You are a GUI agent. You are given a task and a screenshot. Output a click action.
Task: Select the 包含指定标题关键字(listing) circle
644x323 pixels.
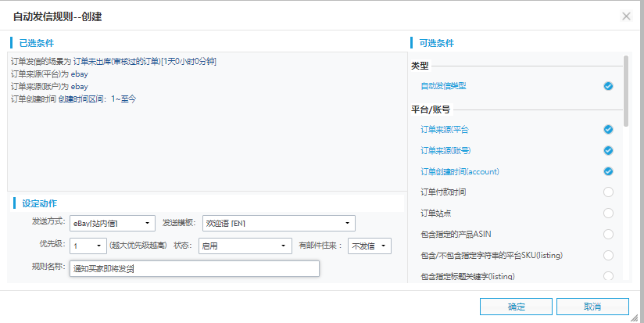608,275
